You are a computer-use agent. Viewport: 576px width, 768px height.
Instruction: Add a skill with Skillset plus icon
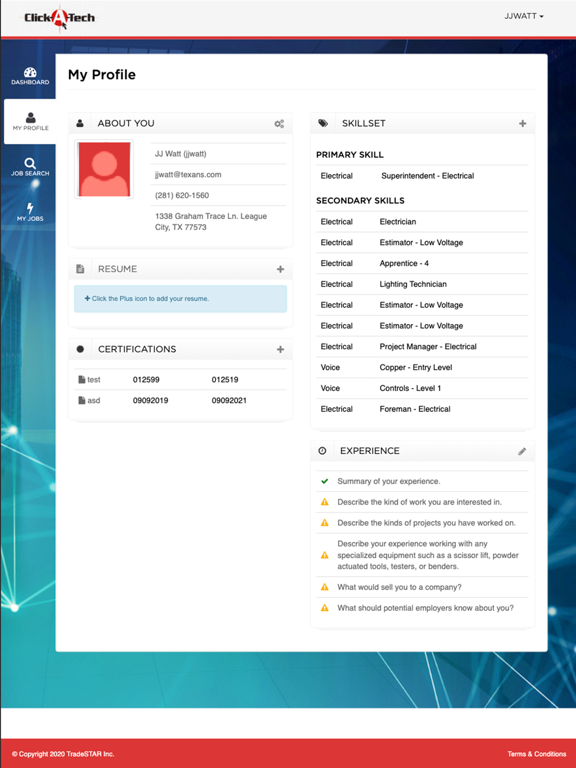click(x=523, y=123)
